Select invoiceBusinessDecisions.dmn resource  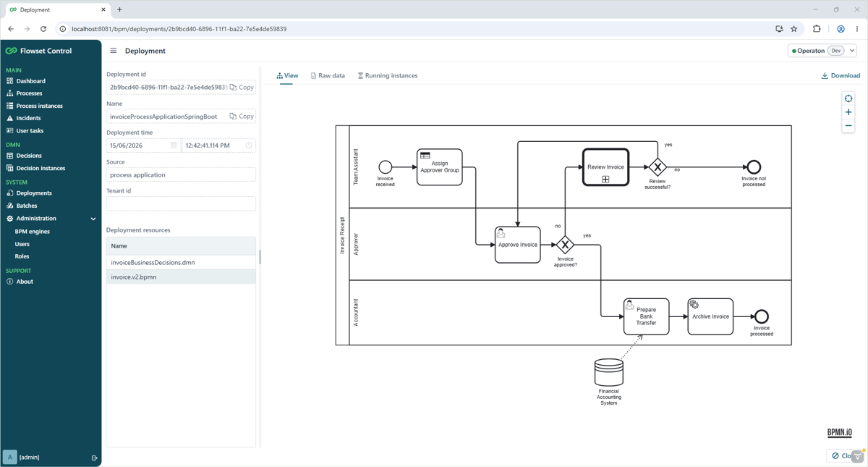coord(181,262)
